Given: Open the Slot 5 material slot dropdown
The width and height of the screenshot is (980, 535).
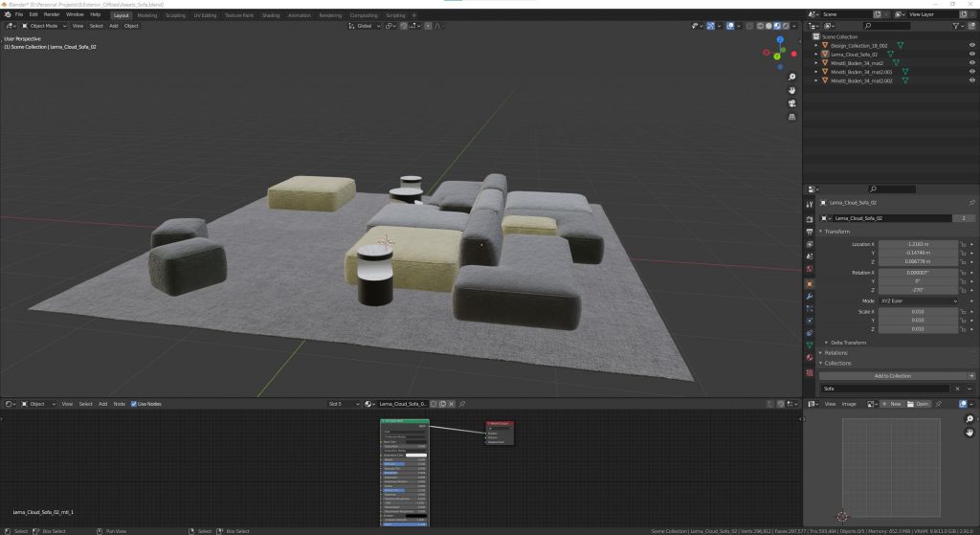Looking at the screenshot, I should point(344,404).
